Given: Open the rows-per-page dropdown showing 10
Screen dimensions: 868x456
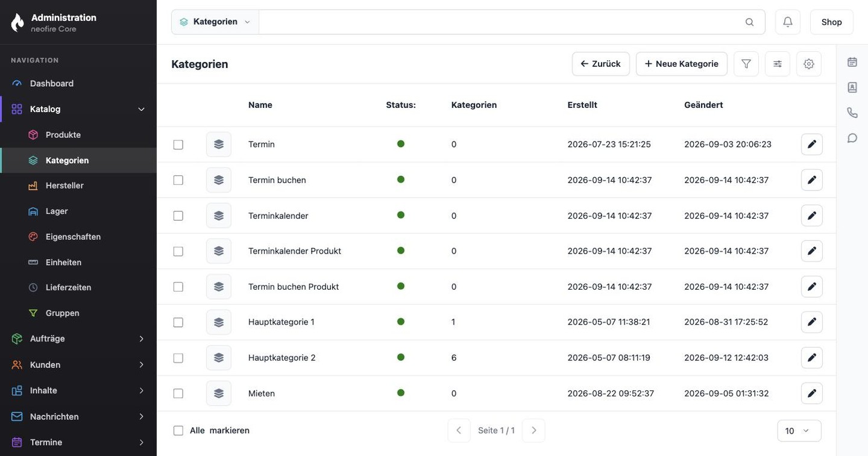Looking at the screenshot, I should [799, 431].
